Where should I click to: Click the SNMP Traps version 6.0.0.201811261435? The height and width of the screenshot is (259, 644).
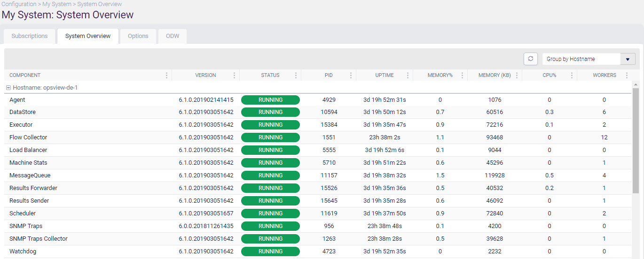coord(206,226)
